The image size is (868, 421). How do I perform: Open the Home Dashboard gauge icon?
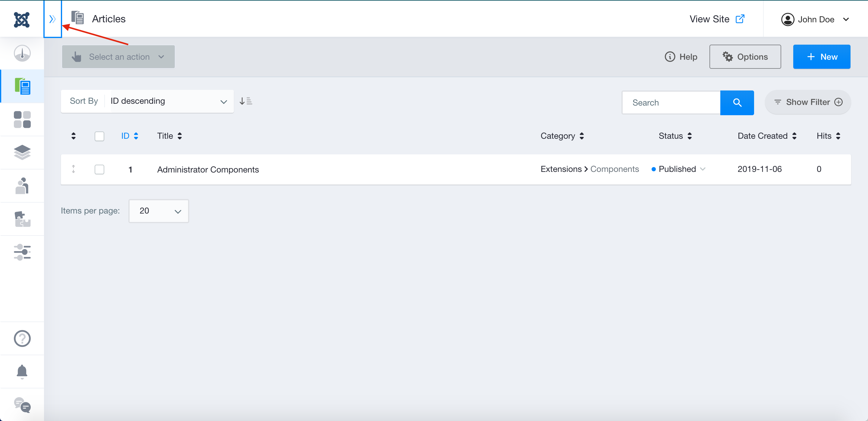click(22, 53)
